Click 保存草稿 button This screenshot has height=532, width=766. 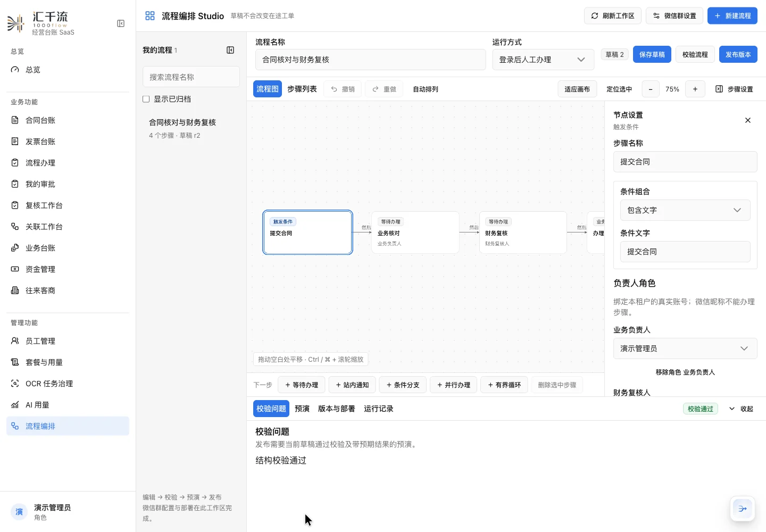coord(652,54)
